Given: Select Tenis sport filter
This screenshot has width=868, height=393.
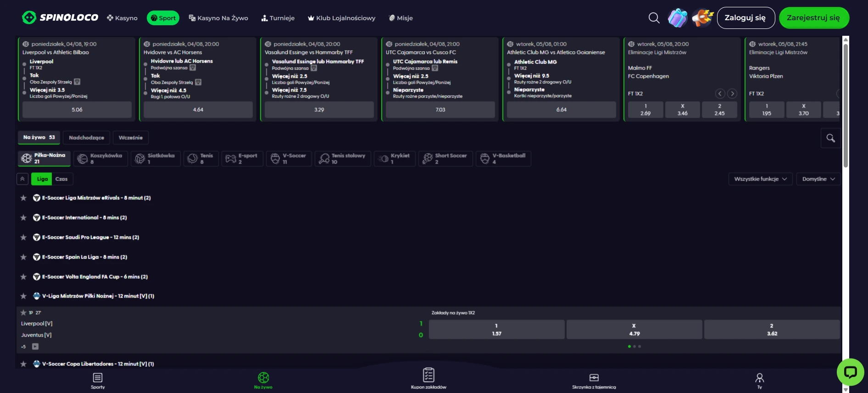Looking at the screenshot, I should click(201, 158).
